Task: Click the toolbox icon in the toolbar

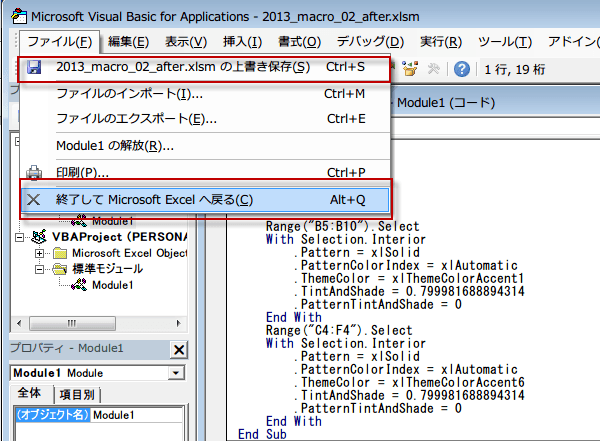Action: coord(435,69)
